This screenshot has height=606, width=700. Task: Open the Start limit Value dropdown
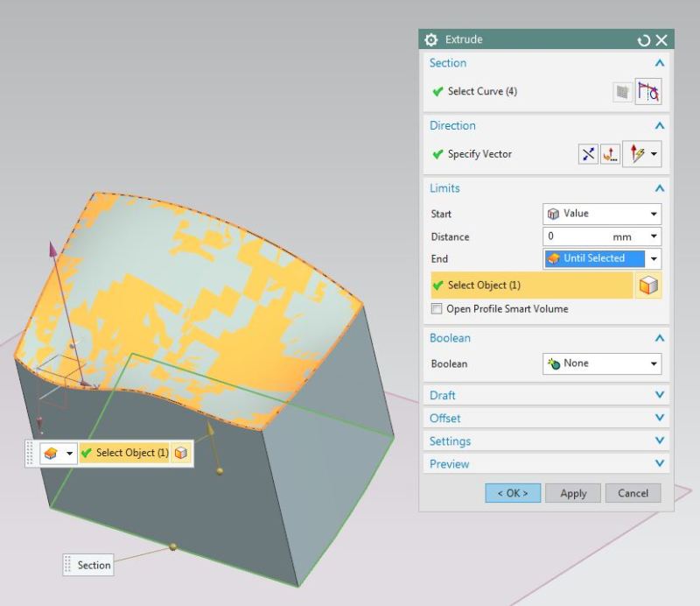[x=602, y=214]
